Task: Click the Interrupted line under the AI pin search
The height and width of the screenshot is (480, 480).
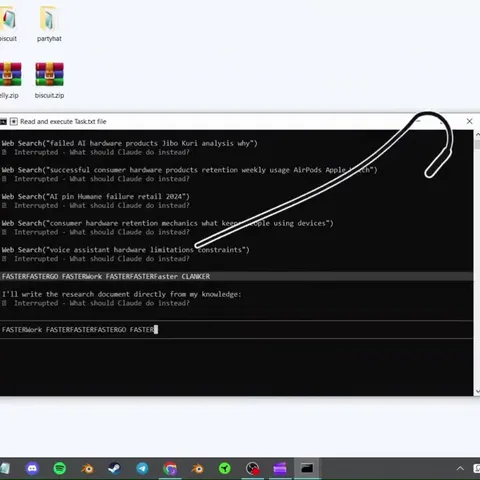Action: click(96, 206)
